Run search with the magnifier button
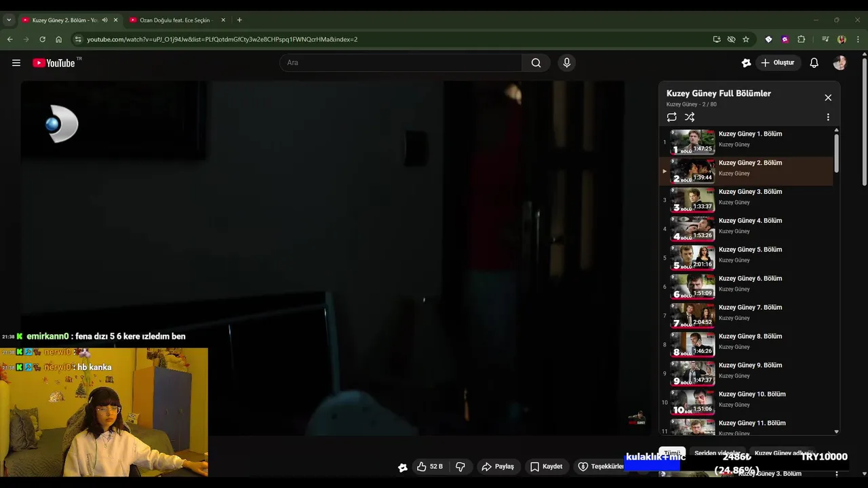Viewport: 868px width, 488px height. [536, 63]
